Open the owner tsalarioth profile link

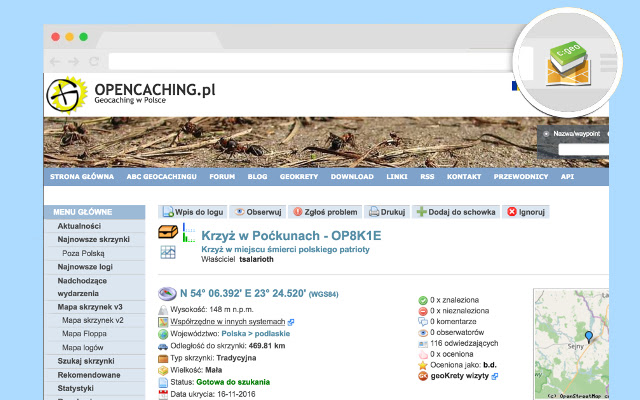coord(256,259)
